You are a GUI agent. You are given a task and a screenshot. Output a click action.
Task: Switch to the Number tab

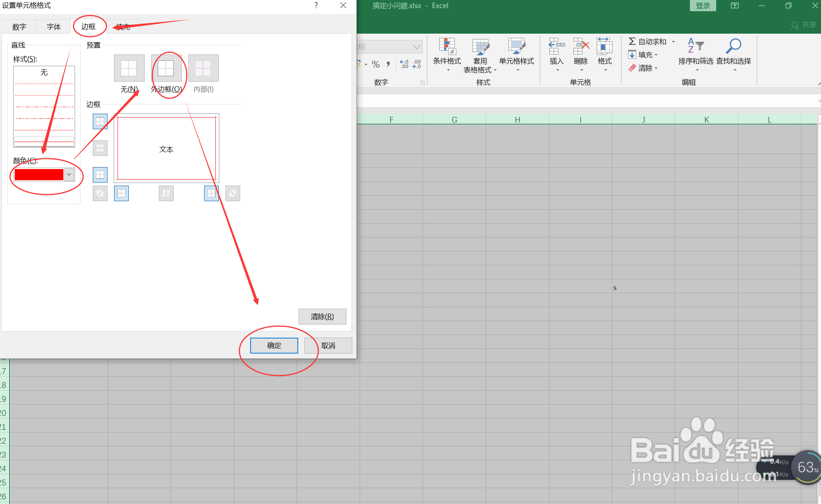coord(19,27)
